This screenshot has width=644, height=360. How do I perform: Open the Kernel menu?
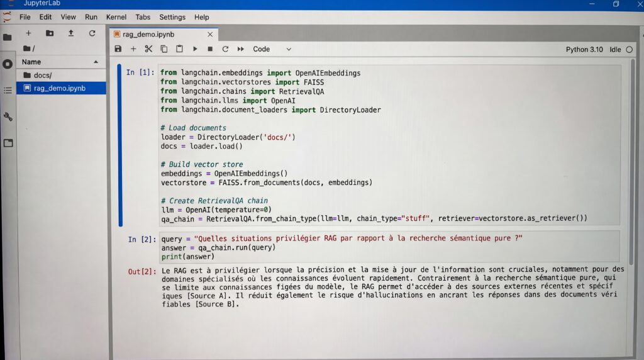point(116,17)
